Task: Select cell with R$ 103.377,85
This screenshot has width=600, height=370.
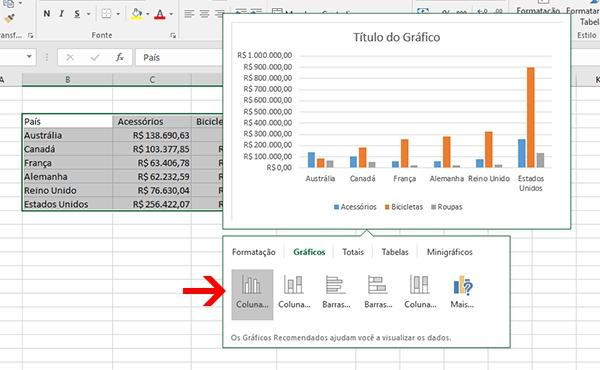Action: pos(152,149)
